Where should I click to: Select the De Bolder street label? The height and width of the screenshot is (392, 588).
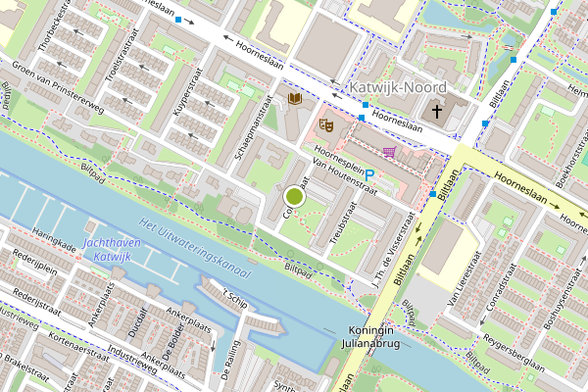(x=174, y=342)
